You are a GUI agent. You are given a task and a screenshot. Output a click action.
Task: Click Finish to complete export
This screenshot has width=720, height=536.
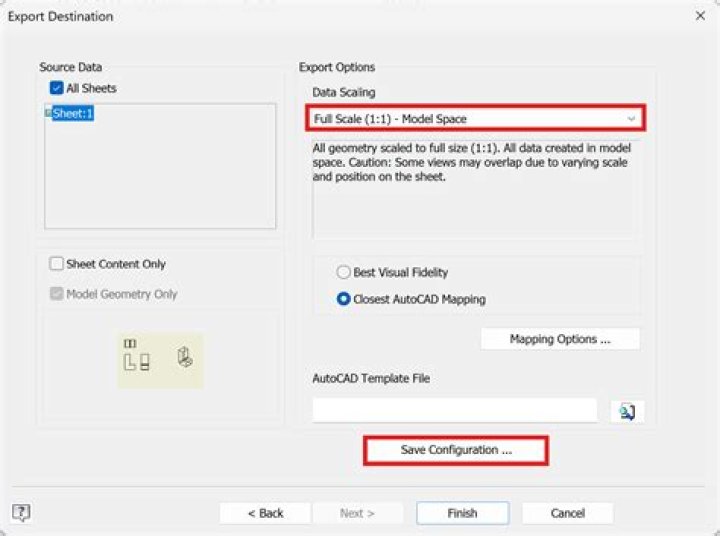click(462, 513)
